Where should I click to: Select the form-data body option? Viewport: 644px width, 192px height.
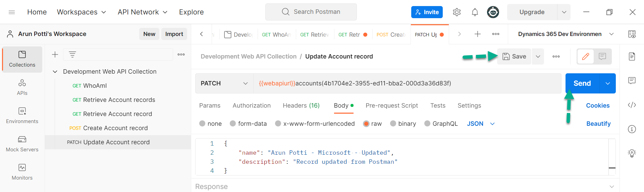248,123
